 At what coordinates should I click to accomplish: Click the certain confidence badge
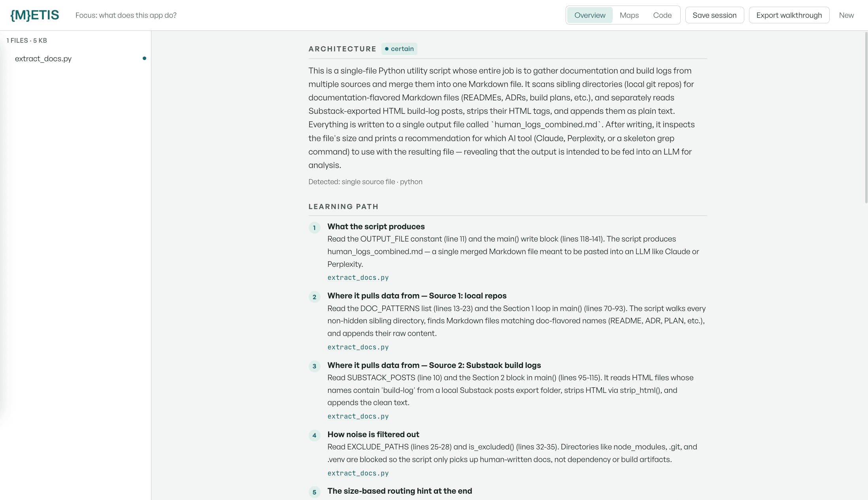click(399, 49)
